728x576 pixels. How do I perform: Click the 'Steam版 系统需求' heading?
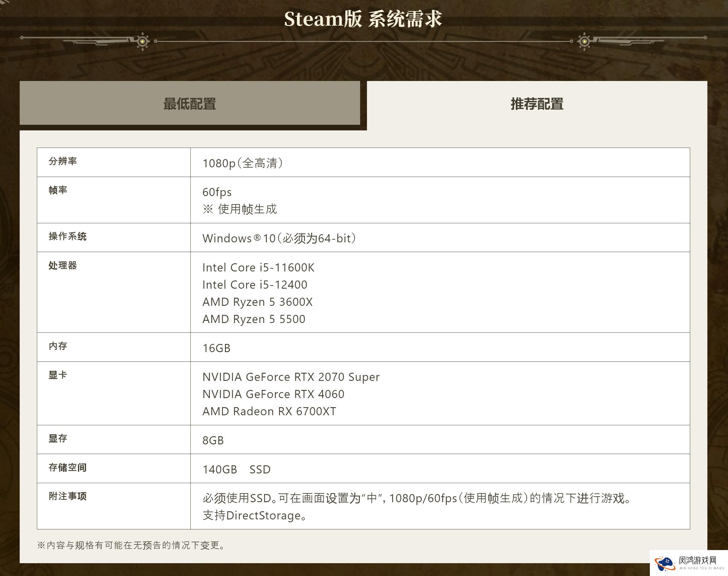point(363,19)
